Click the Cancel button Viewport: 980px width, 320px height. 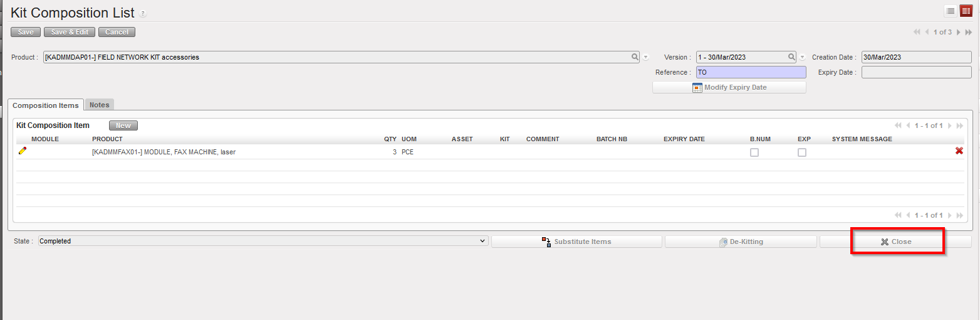point(117,32)
